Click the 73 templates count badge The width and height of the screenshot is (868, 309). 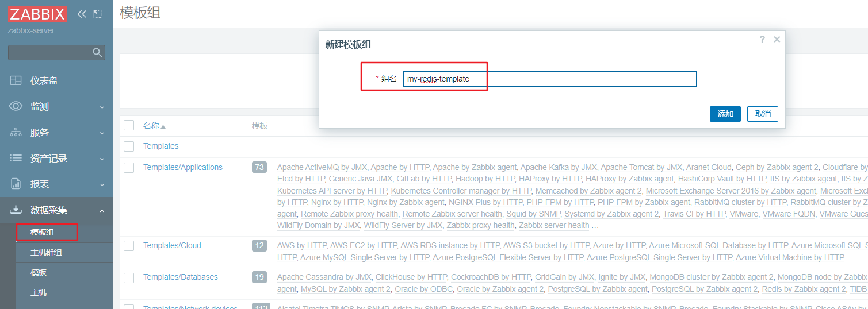click(259, 167)
